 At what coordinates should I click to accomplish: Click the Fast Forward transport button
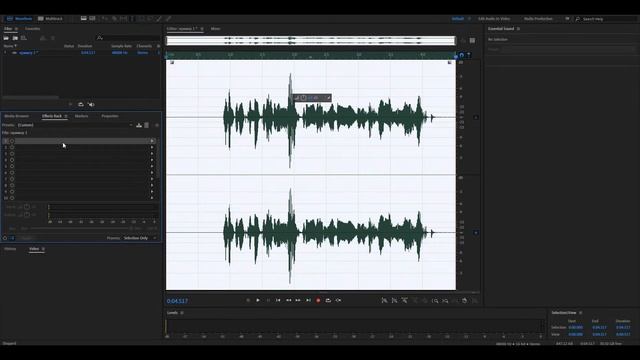(x=298, y=300)
